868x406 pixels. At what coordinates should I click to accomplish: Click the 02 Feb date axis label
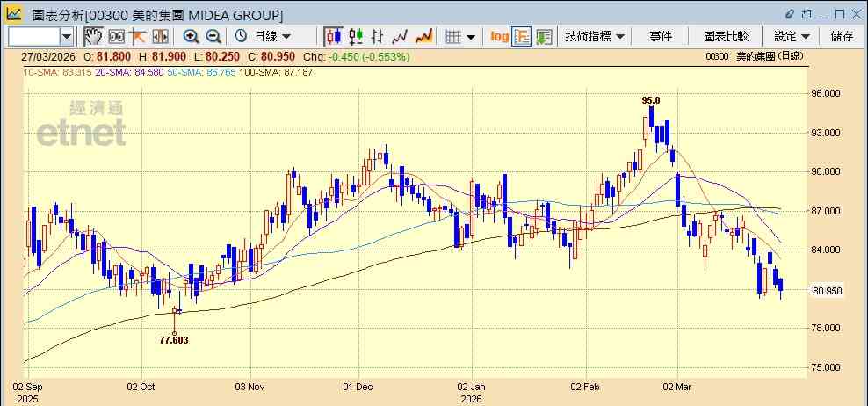(586, 386)
